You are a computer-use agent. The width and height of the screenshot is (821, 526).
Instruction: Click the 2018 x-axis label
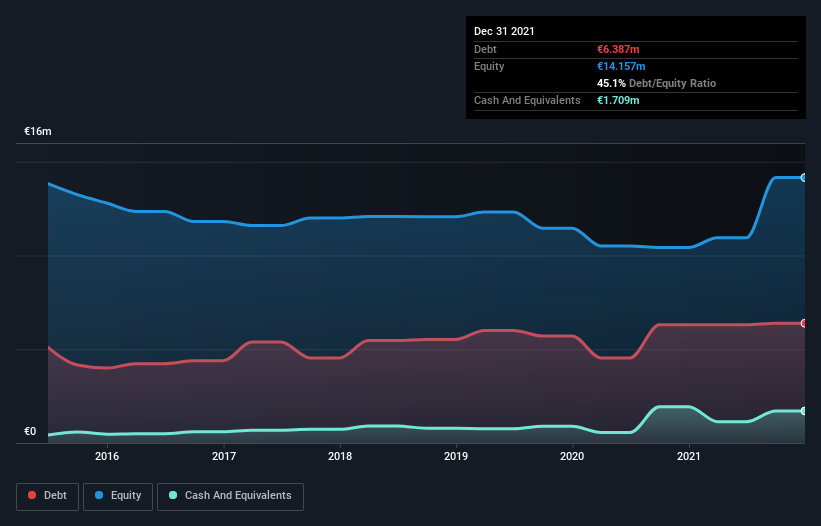[340, 456]
